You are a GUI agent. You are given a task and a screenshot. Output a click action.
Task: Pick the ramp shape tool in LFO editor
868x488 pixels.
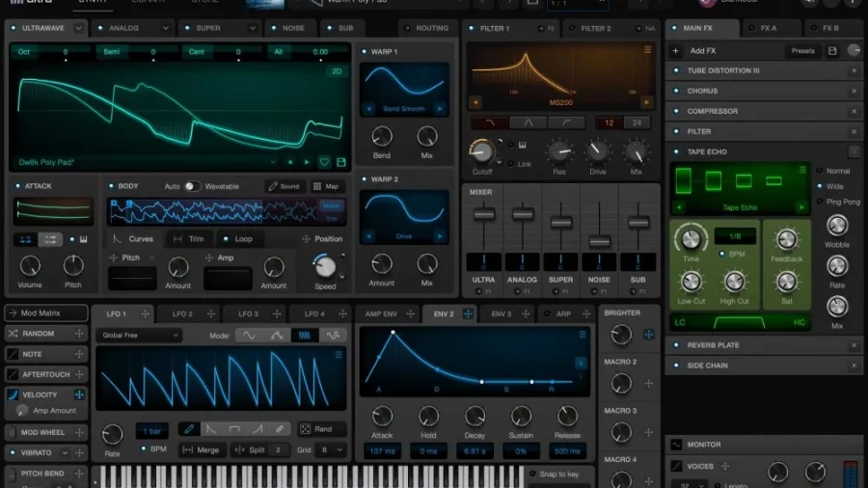tap(257, 429)
